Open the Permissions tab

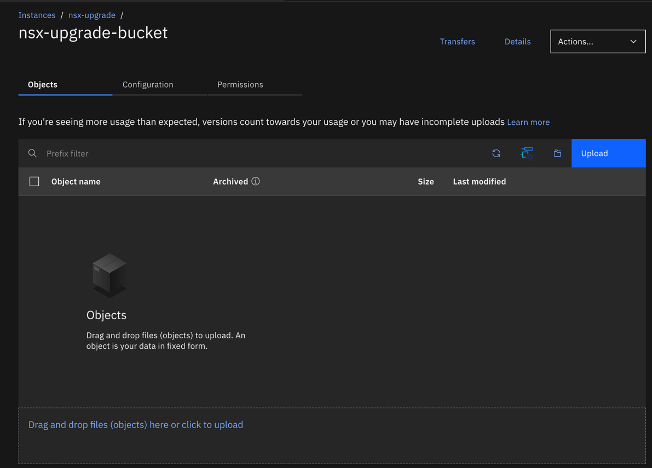[240, 85]
